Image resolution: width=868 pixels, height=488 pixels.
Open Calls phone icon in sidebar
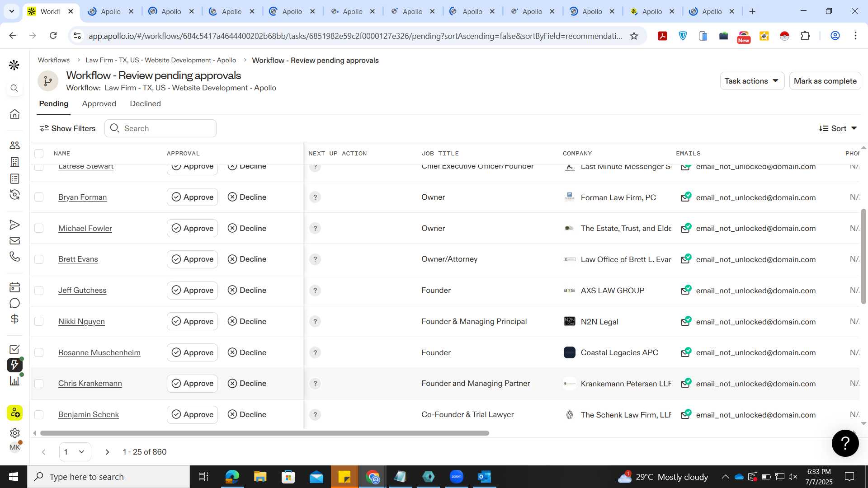14,257
